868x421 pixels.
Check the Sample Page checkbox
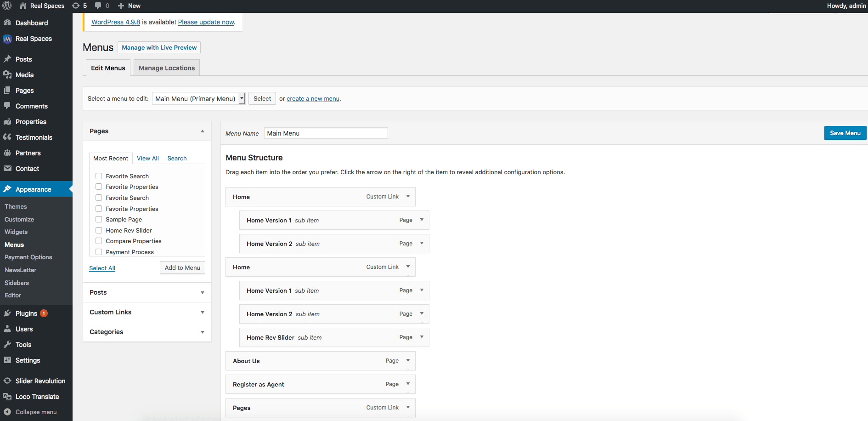[x=99, y=219]
